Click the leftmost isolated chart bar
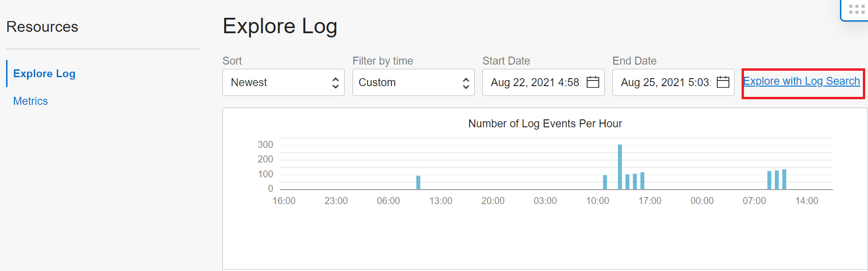The image size is (868, 271). (418, 182)
